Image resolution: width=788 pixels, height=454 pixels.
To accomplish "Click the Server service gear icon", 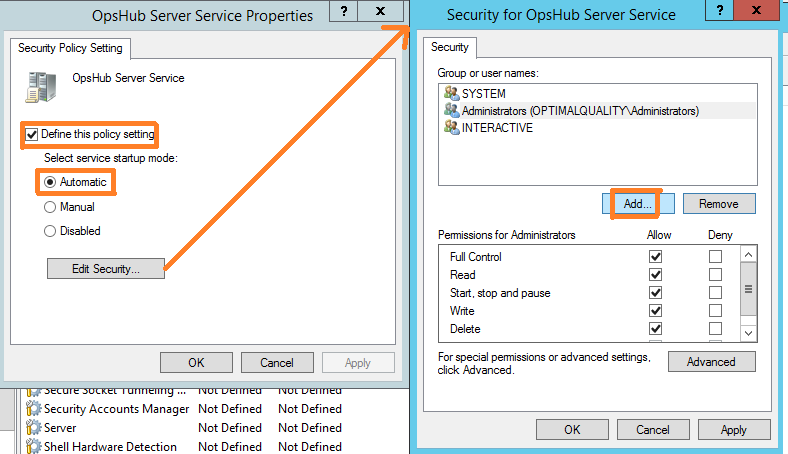I will (34, 428).
